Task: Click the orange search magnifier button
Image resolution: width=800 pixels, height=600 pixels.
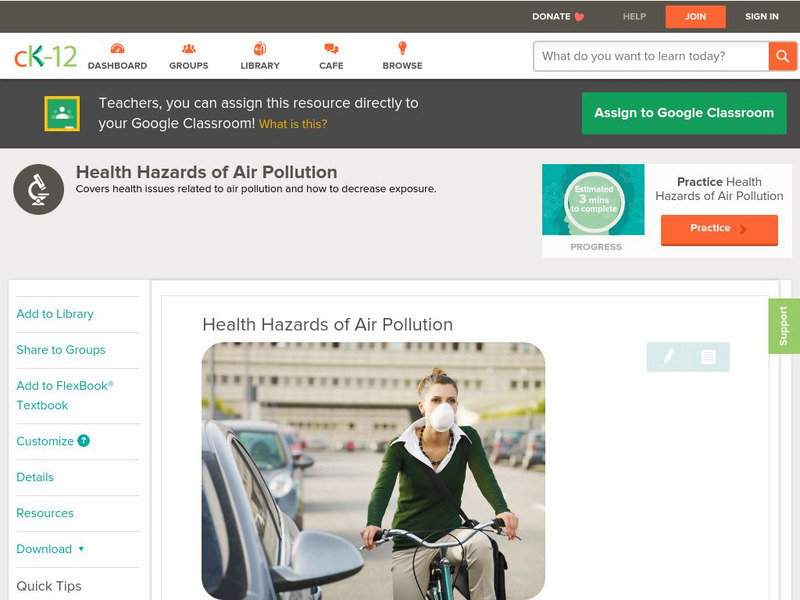Action: [x=781, y=56]
